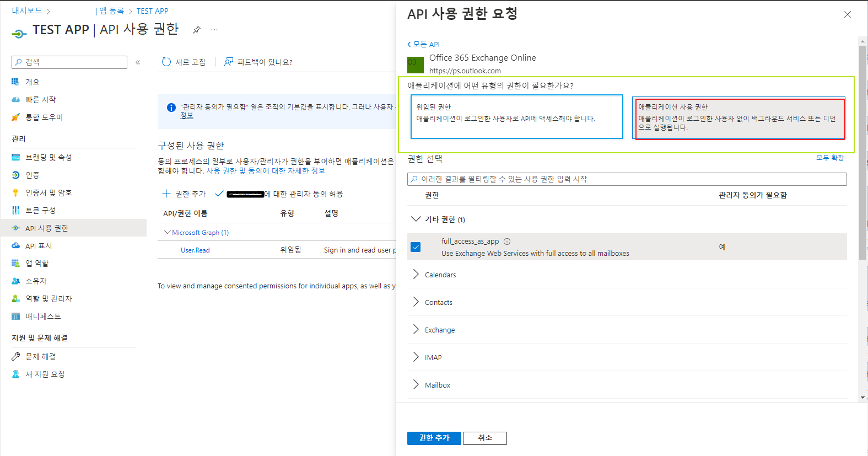Click the sidebar 검색 search field

pos(69,62)
